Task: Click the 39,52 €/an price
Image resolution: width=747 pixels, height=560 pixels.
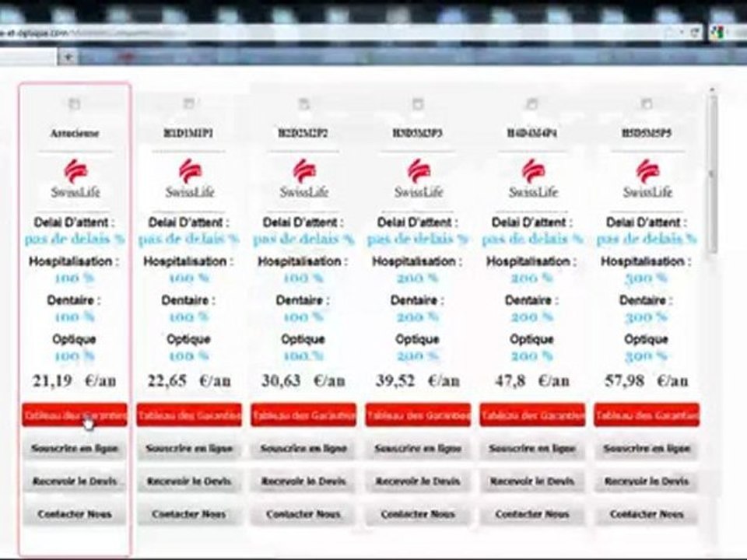Action: click(418, 381)
